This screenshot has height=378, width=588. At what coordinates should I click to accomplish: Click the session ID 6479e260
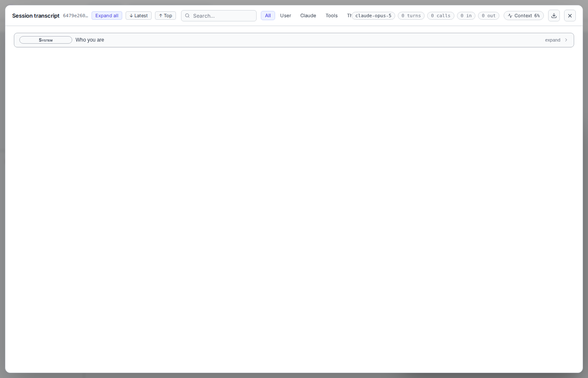(x=76, y=16)
